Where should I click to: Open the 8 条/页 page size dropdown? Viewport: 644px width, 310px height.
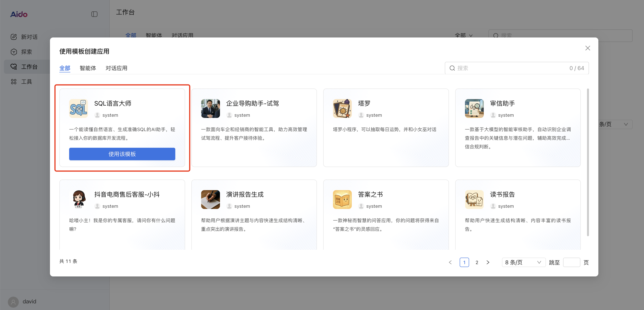click(x=523, y=262)
